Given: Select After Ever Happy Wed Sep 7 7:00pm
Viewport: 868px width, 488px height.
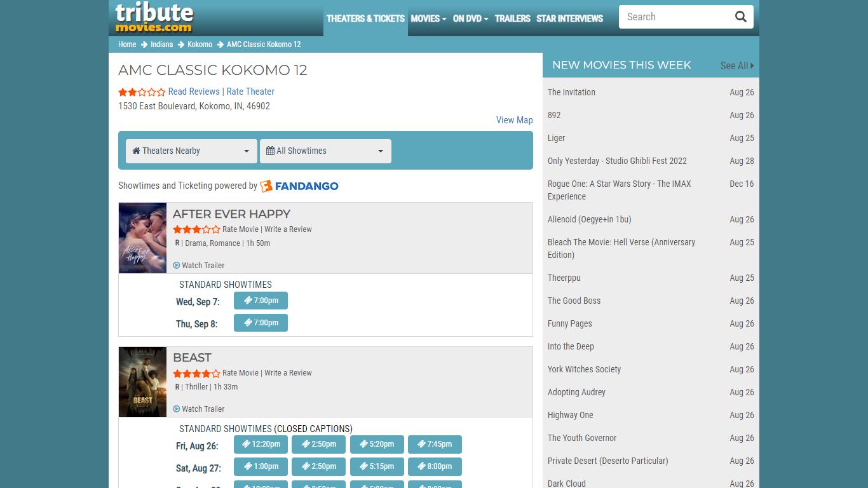Looking at the screenshot, I should (x=261, y=301).
